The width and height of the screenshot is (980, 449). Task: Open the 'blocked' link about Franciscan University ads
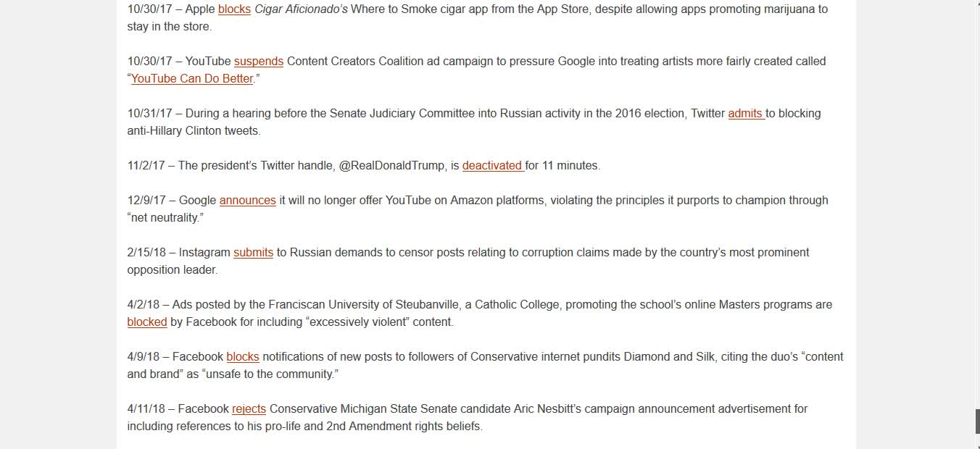point(147,322)
